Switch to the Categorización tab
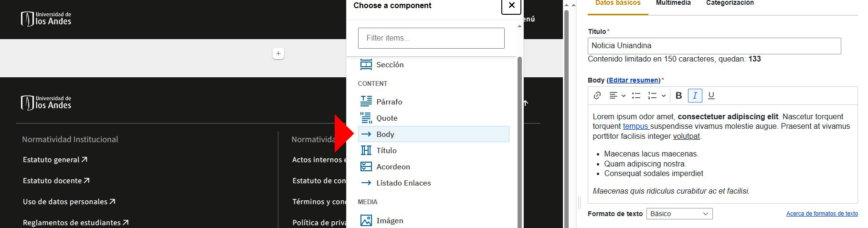The height and width of the screenshot is (228, 868). pyautogui.click(x=730, y=3)
